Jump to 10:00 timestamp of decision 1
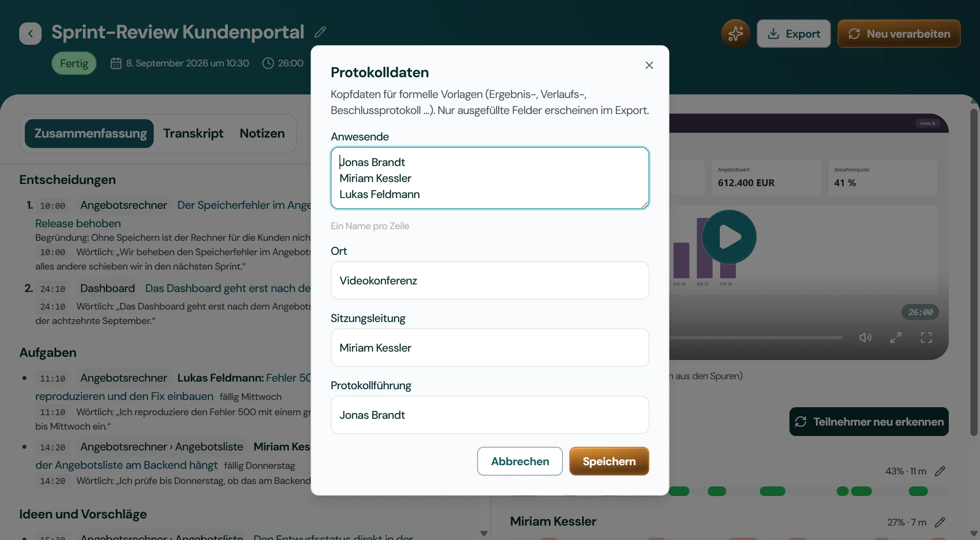 (x=52, y=206)
